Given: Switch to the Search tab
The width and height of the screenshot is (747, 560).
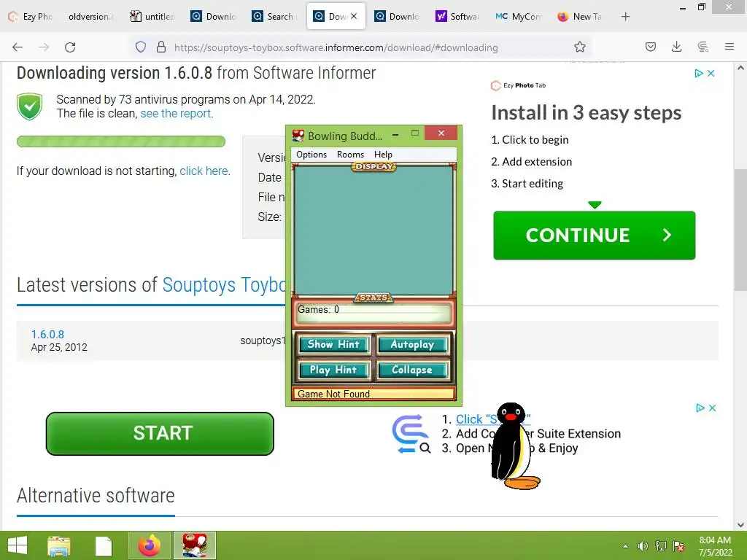Looking at the screenshot, I should pos(274,17).
